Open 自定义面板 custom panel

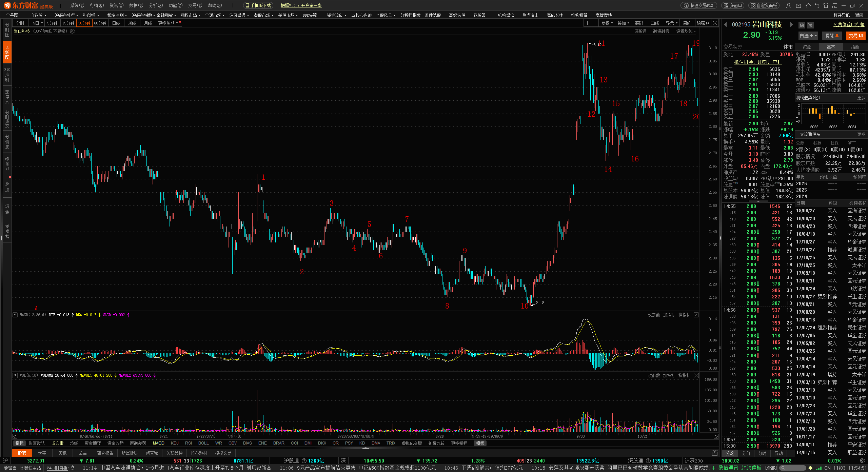[764, 5]
